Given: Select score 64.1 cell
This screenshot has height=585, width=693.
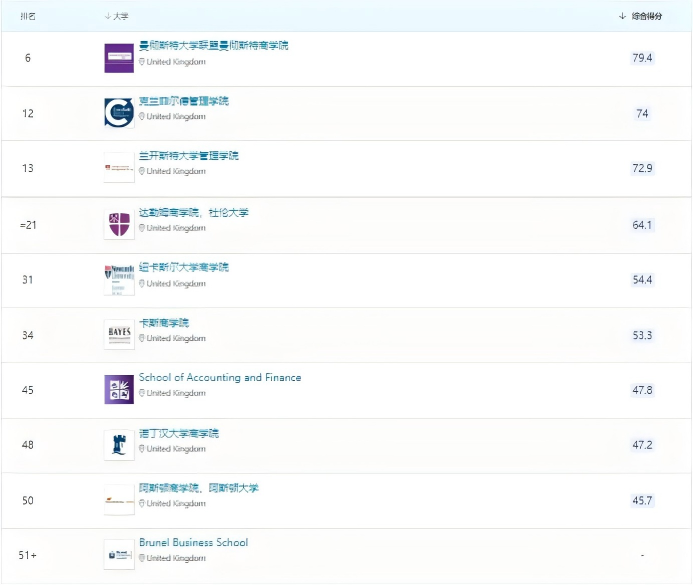Looking at the screenshot, I should tap(642, 225).
